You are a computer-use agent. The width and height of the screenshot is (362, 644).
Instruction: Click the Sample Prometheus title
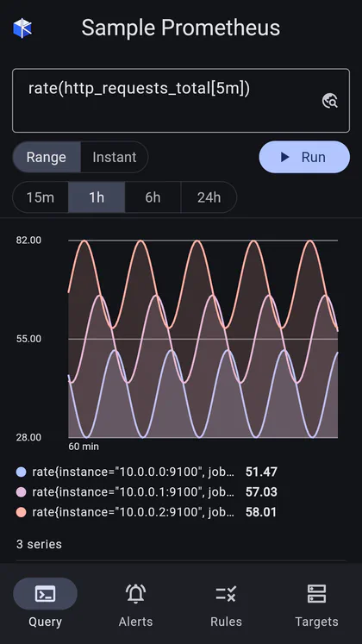coord(181,28)
